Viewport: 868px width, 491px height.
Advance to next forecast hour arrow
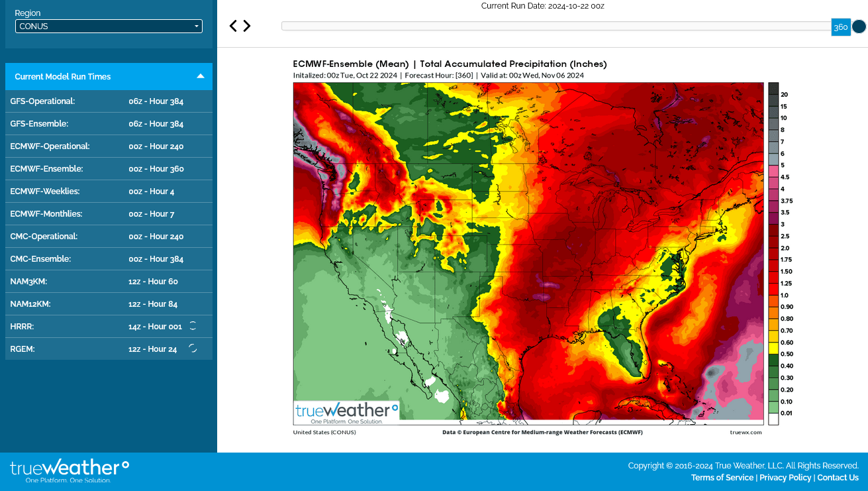[x=247, y=26]
